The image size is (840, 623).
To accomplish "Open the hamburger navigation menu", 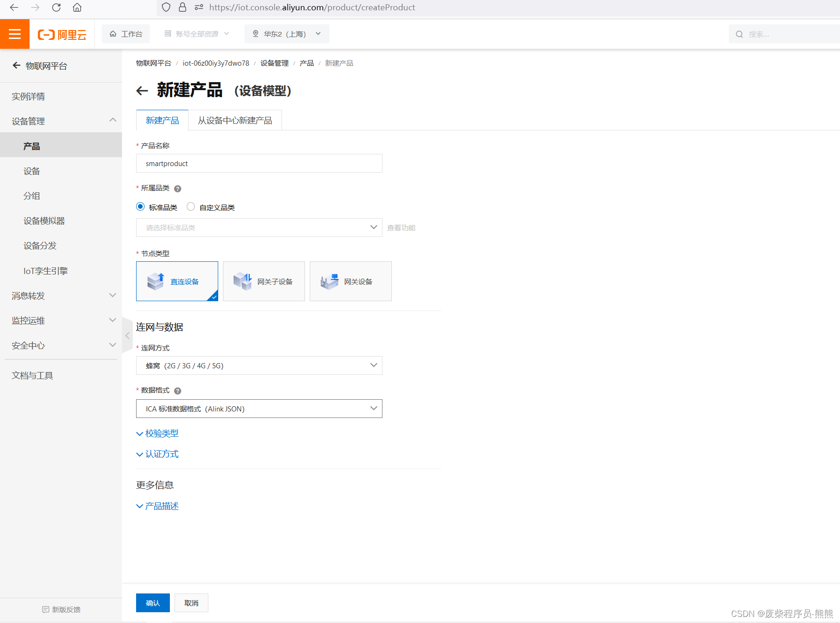I will pos(15,34).
